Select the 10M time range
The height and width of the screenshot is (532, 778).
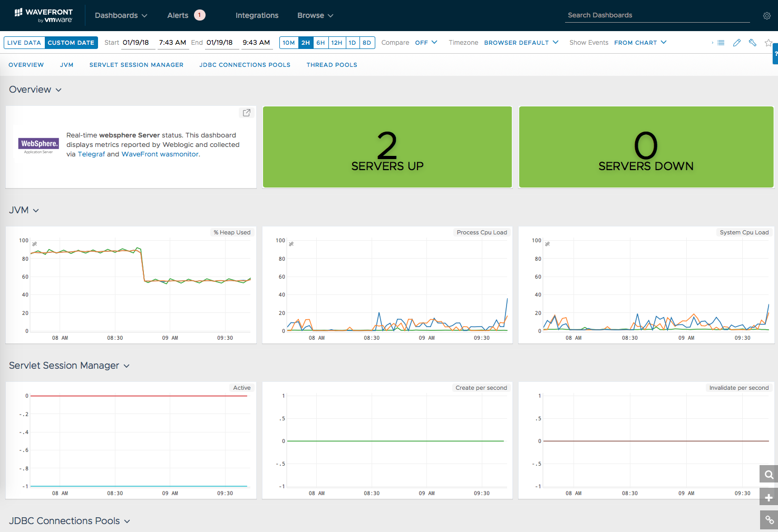point(289,43)
